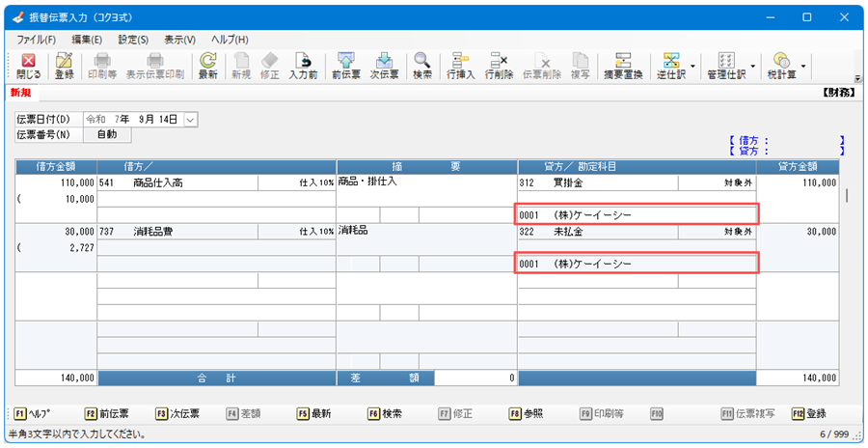The height and width of the screenshot is (448, 868).
Task: Expand the 管理仕訳 dropdown arrow
Action: pos(752,67)
